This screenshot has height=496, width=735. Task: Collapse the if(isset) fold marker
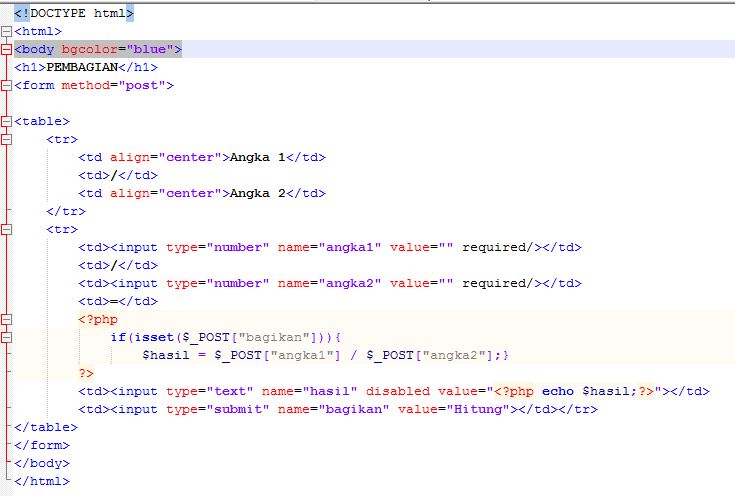point(6,337)
